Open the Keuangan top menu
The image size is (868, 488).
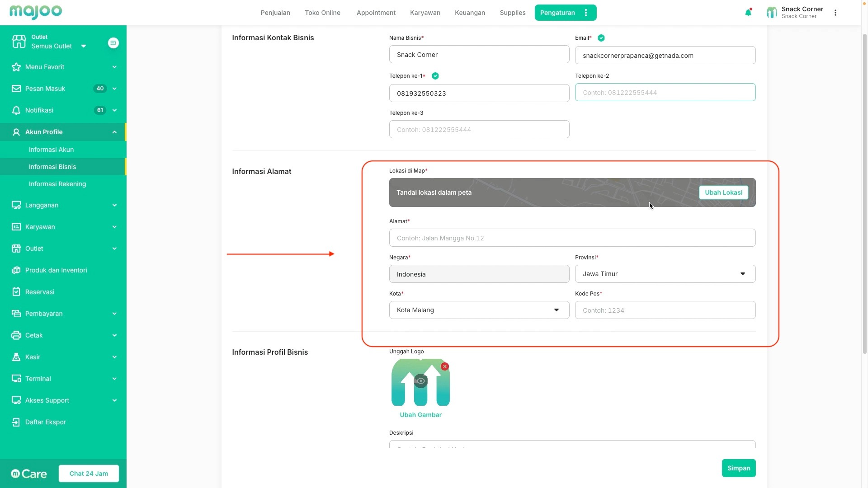pos(470,13)
